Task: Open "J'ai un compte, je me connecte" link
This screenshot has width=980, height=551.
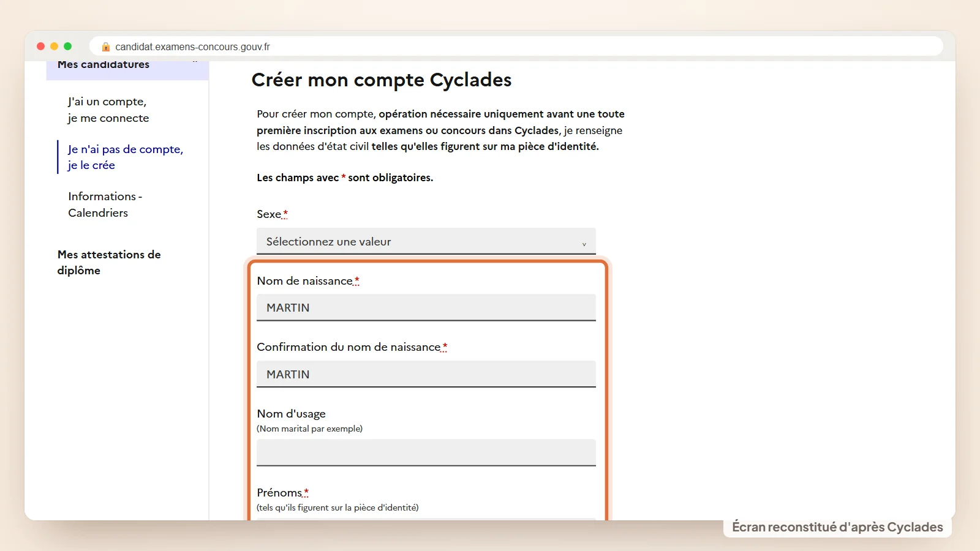Action: coord(108,110)
